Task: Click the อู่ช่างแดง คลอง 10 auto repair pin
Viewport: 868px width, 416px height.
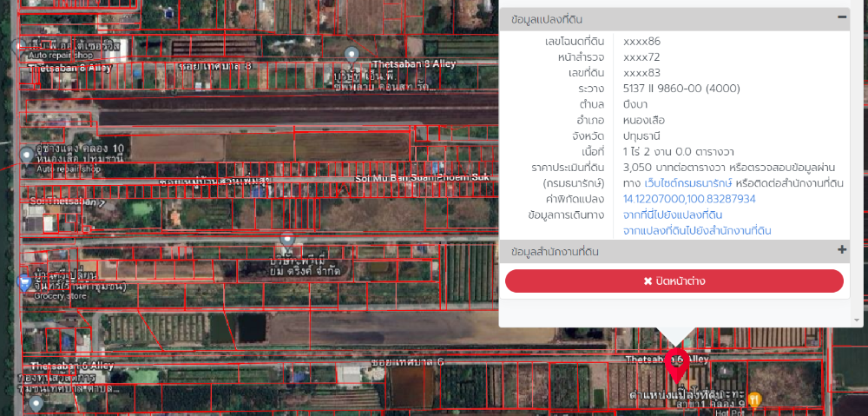Action: 27,155
